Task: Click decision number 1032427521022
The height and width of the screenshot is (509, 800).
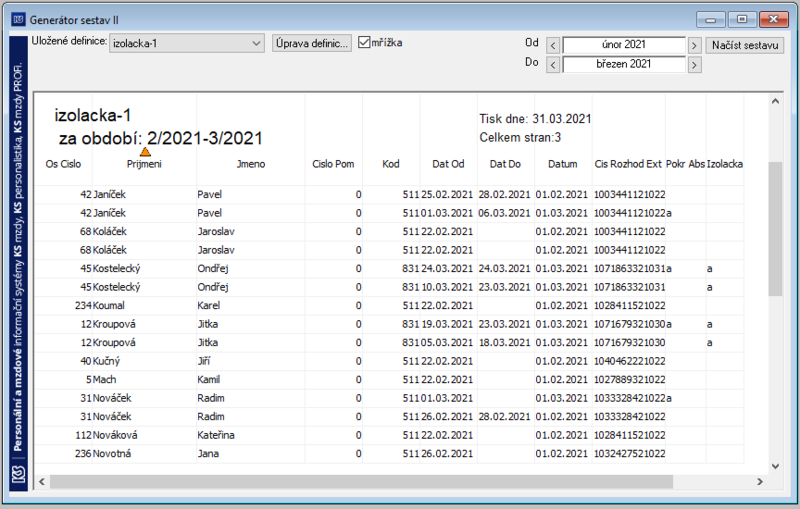Action: (x=630, y=453)
